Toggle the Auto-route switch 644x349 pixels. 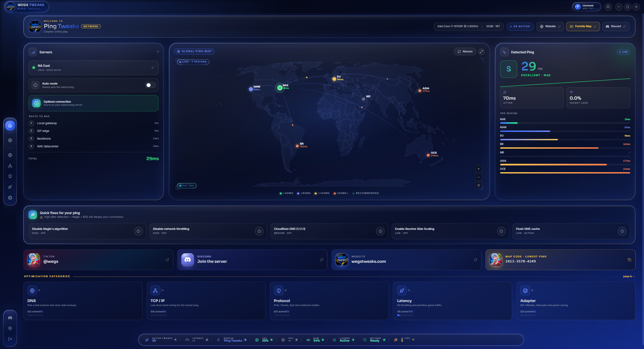coord(150,85)
